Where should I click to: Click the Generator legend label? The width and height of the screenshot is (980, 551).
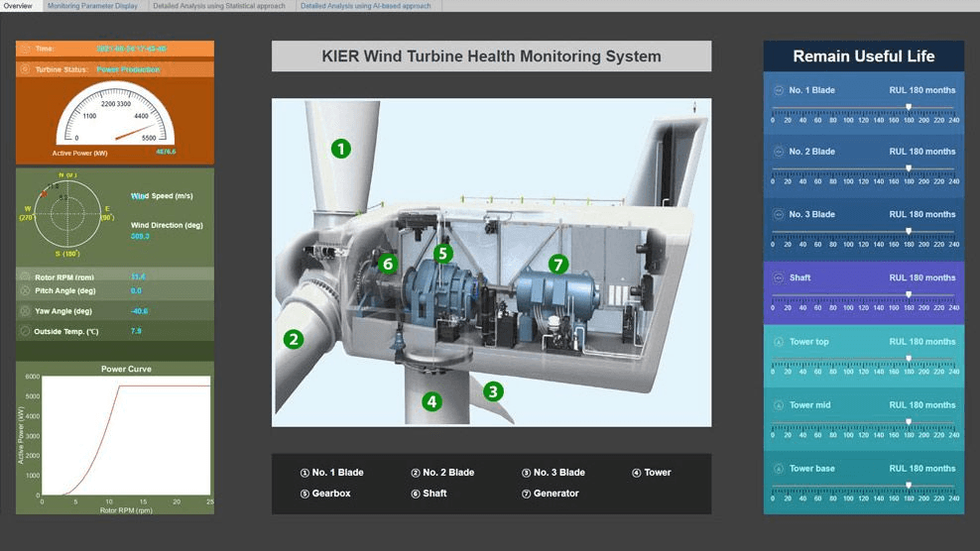(x=555, y=494)
